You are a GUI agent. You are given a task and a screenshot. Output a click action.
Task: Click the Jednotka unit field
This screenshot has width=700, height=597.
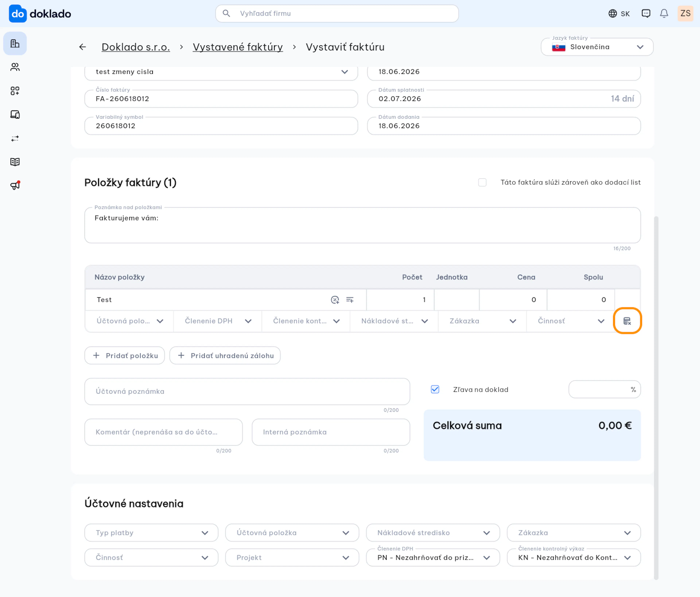(457, 300)
